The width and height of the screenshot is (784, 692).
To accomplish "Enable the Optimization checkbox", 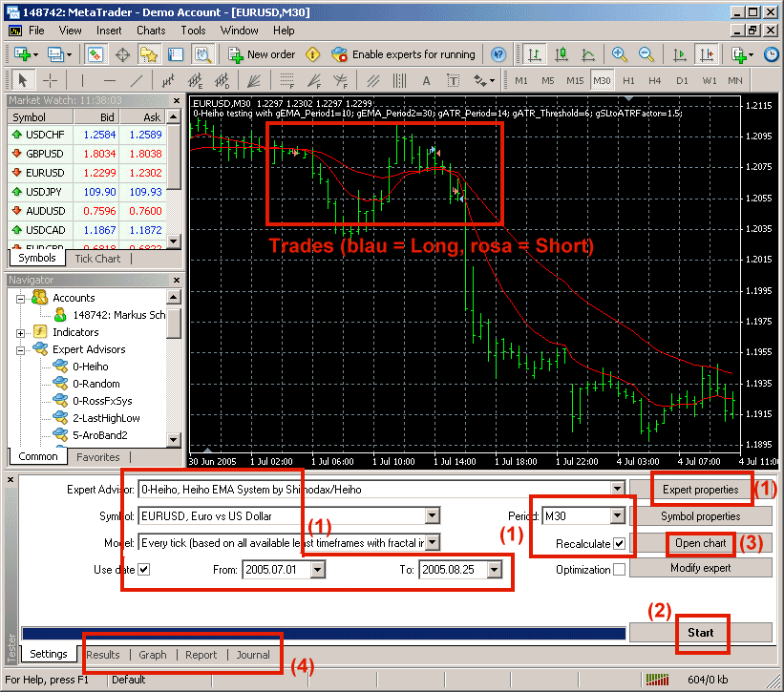I will [619, 569].
